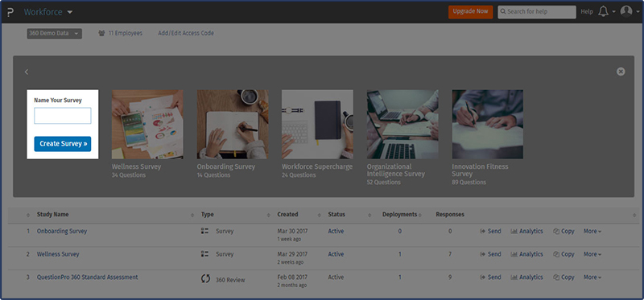The height and width of the screenshot is (300, 644).
Task: Open the dropdown arrow beside the bell
Action: coord(613,12)
